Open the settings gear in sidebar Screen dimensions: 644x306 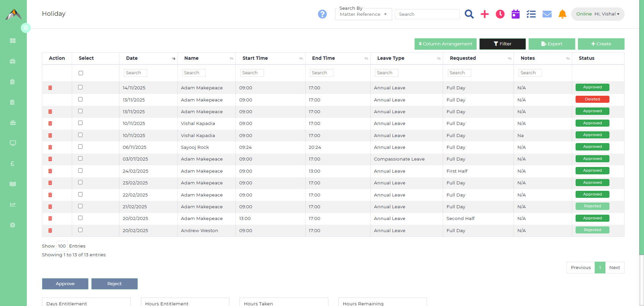pyautogui.click(x=13, y=225)
